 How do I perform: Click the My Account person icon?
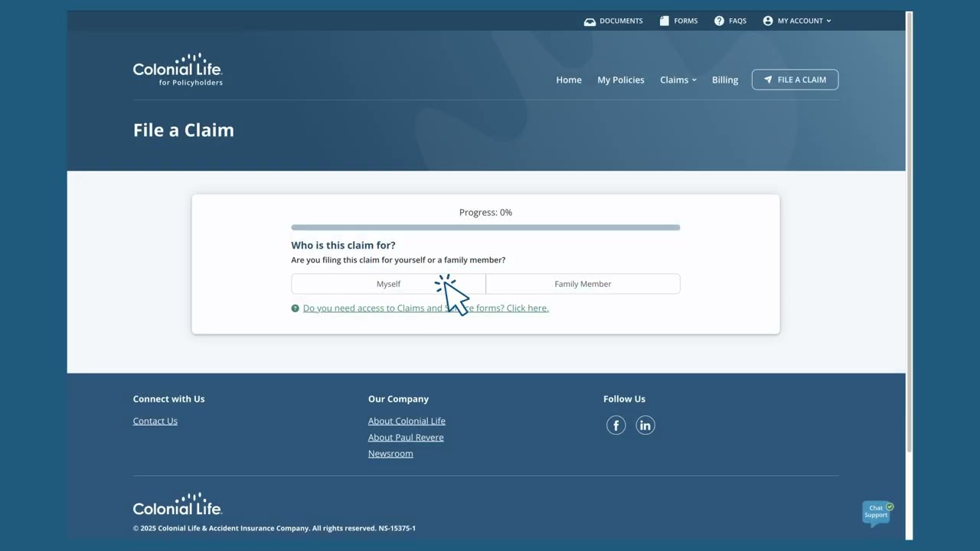768,21
